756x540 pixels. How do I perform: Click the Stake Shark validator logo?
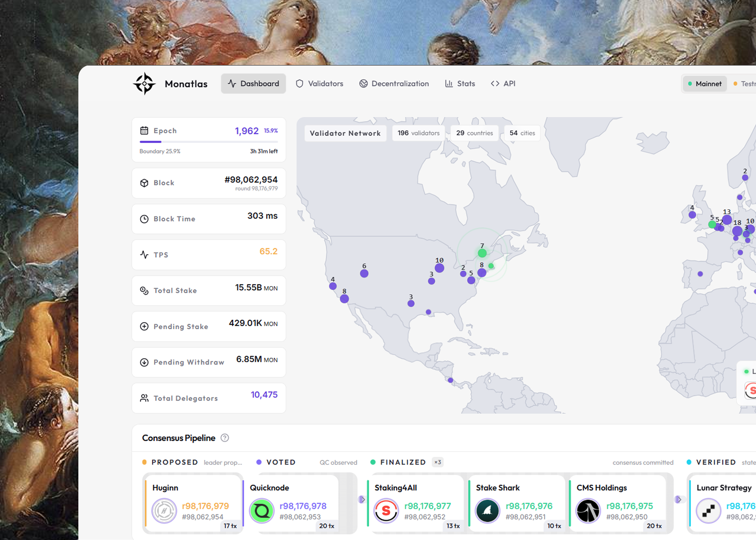[487, 511]
